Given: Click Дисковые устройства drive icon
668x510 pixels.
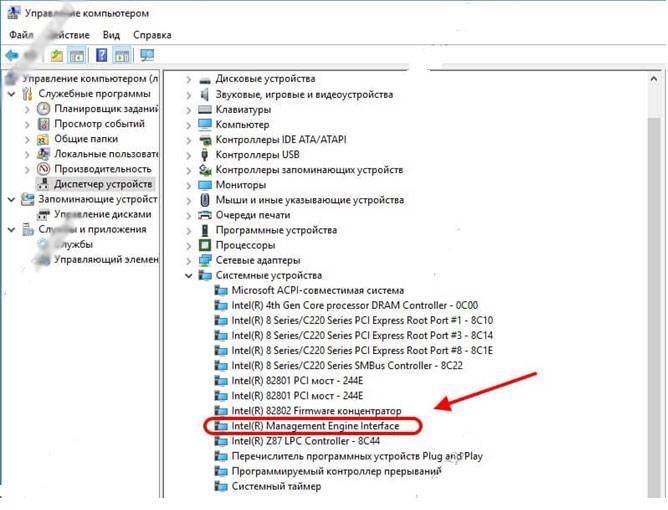Looking at the screenshot, I should pos(205,80).
